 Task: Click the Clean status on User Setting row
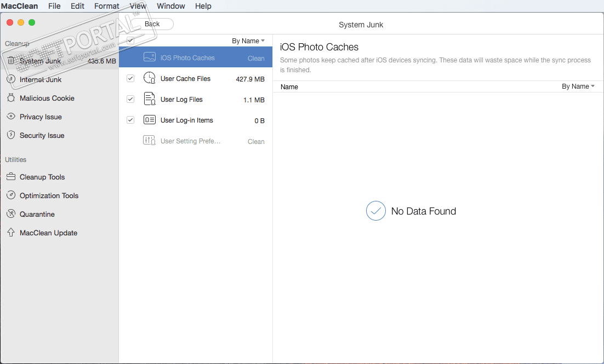(256, 141)
